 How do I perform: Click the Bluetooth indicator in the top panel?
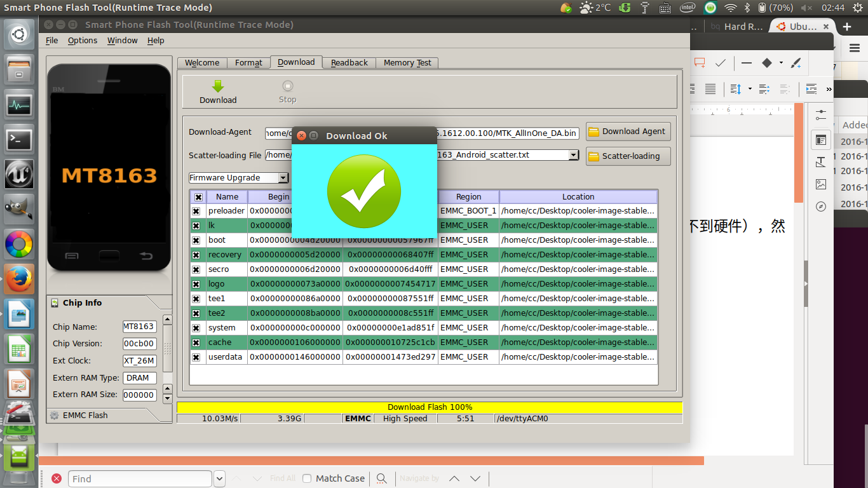[x=747, y=8]
